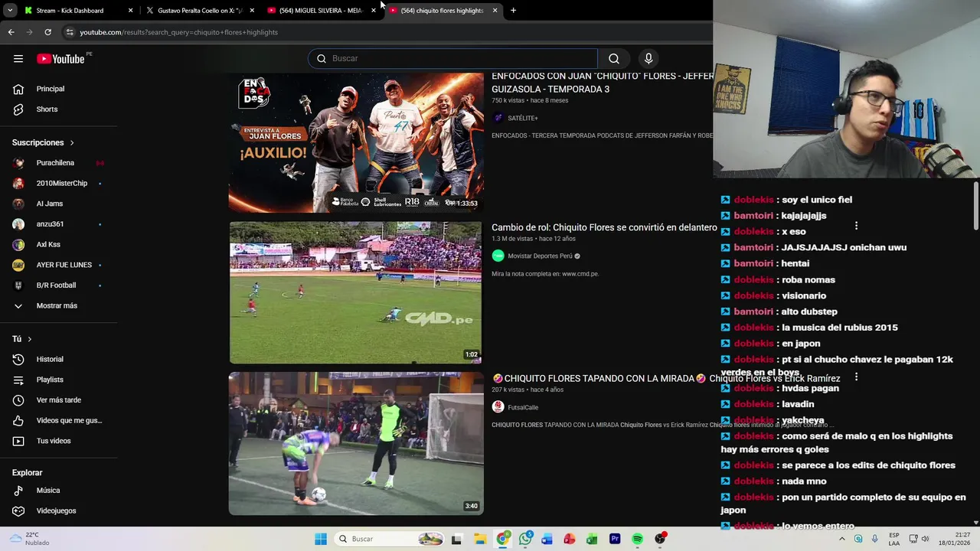Open Windows Start menu
The image size is (980, 551).
(x=321, y=539)
